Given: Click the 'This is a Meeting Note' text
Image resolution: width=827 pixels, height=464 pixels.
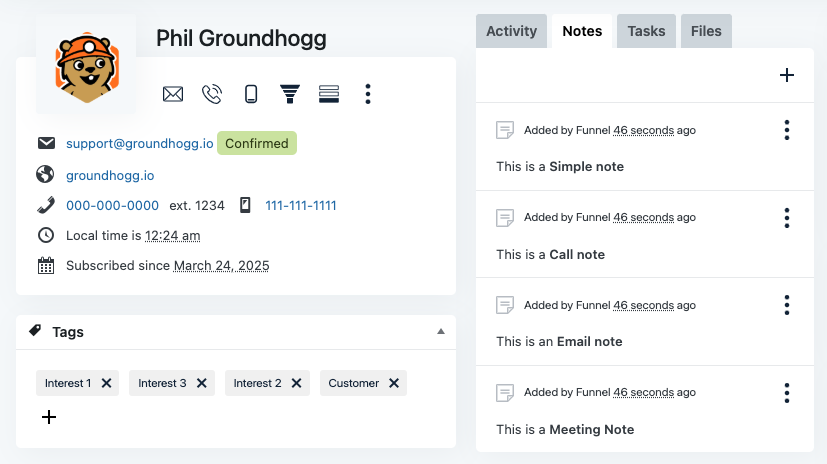Looking at the screenshot, I should [565, 430].
